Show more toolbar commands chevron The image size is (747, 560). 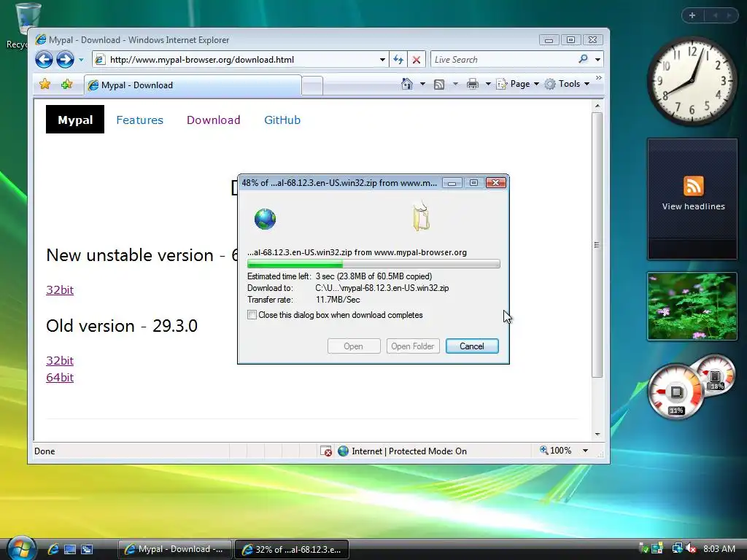[599, 77]
